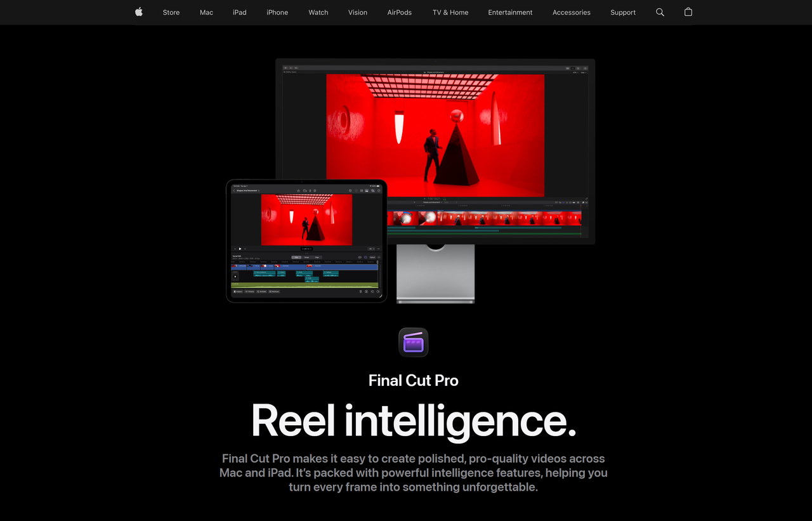Go to the Mac section

207,13
